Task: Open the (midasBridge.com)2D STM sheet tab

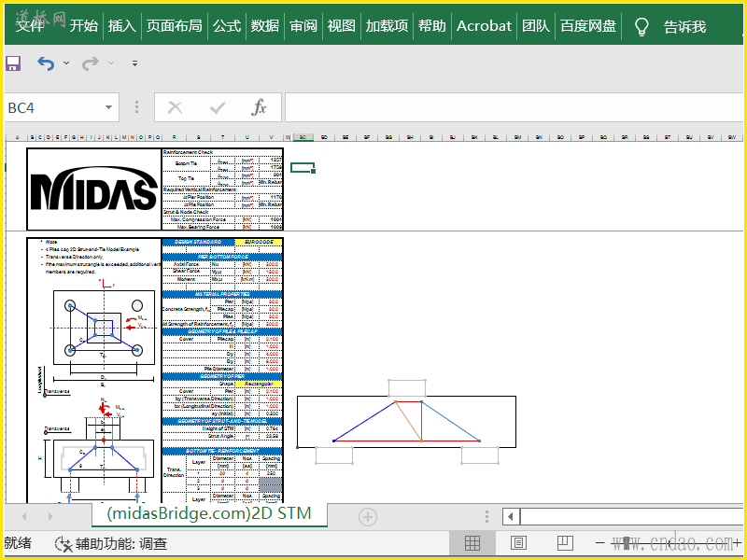Action: pyautogui.click(x=209, y=514)
